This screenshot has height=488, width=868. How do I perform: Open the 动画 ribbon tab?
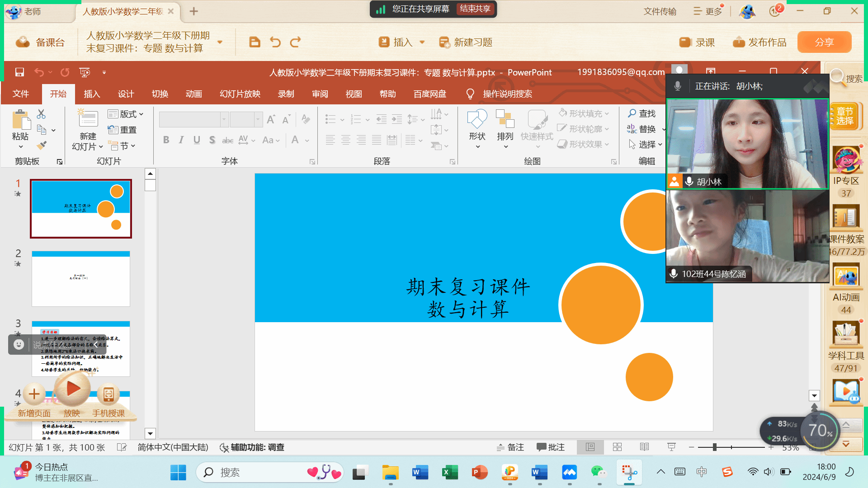point(193,94)
